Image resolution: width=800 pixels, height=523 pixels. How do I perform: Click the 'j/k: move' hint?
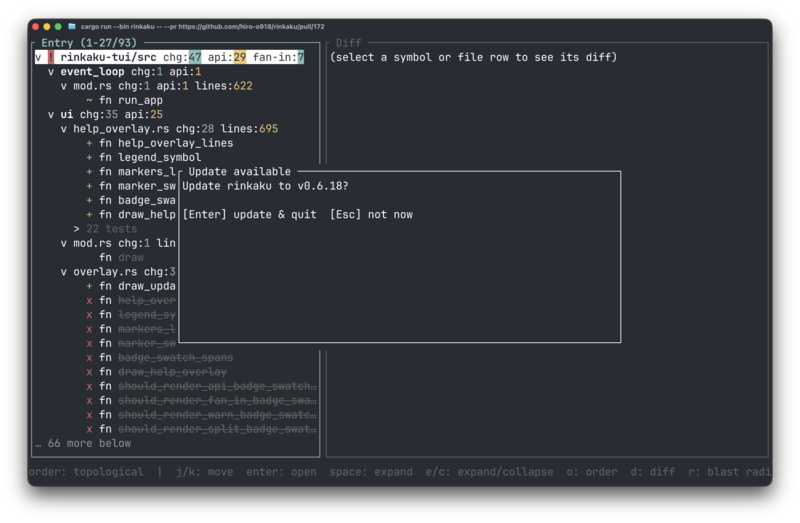click(x=205, y=471)
